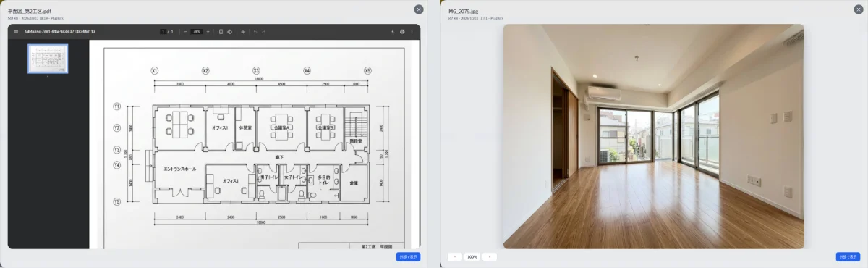Click the IMG_2079.jpg file name
The width and height of the screenshot is (868, 268).
pos(463,12)
